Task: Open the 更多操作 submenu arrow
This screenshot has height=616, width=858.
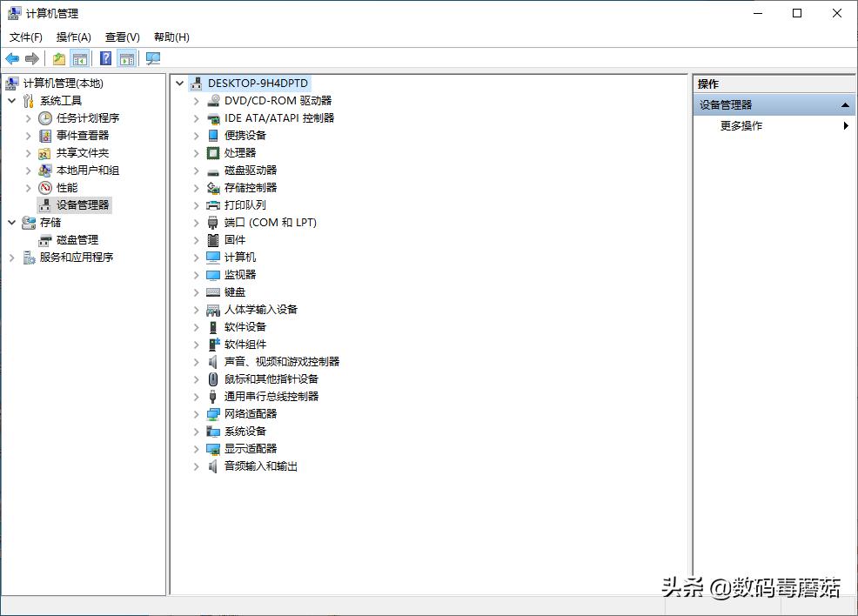Action: [845, 124]
